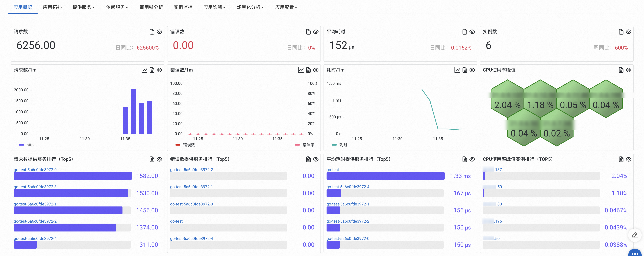The image size is (644, 256).
Task: Open document icon on 错误数/1m panel
Action: pos(308,70)
